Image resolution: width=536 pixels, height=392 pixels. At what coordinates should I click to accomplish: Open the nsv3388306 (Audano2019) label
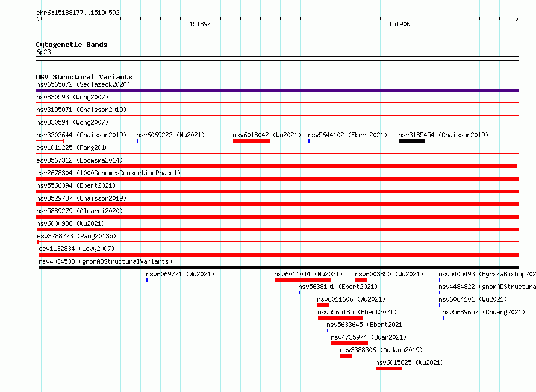coord(381,350)
